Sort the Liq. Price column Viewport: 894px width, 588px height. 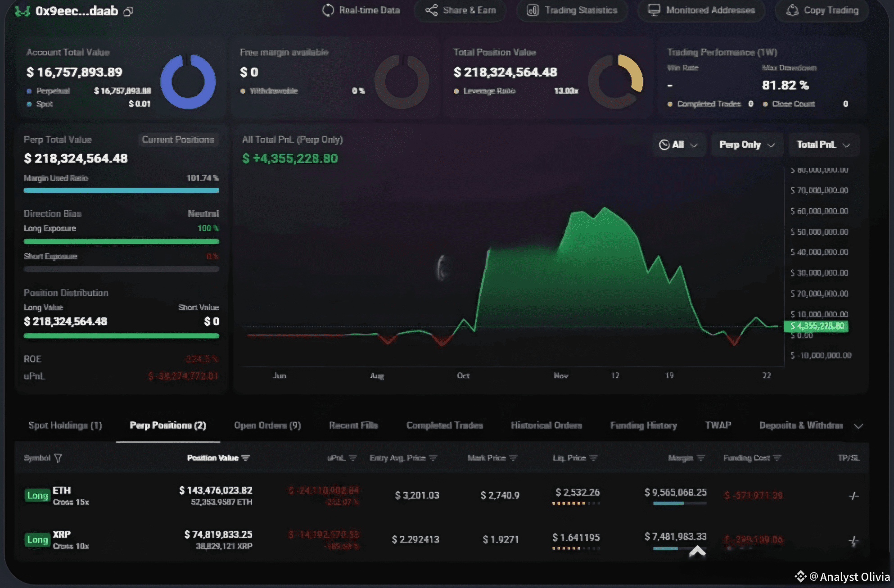593,458
